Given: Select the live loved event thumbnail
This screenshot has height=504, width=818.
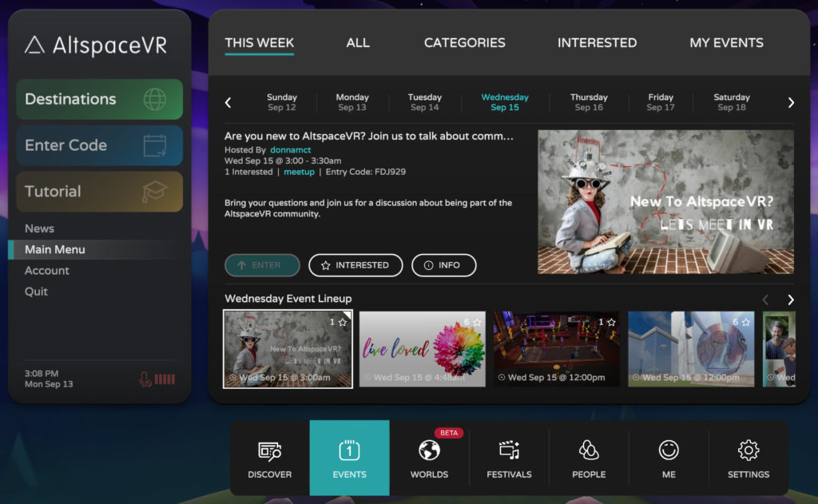Looking at the screenshot, I should click(x=422, y=349).
